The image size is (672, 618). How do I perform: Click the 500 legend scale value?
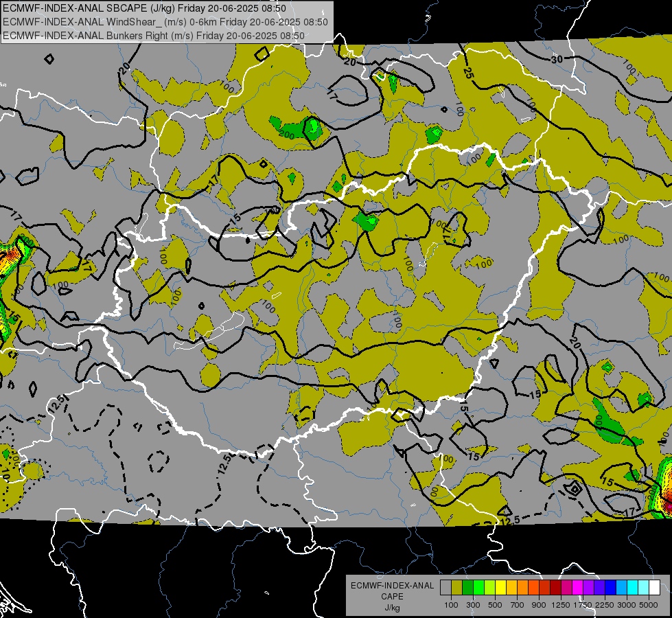coord(495,605)
